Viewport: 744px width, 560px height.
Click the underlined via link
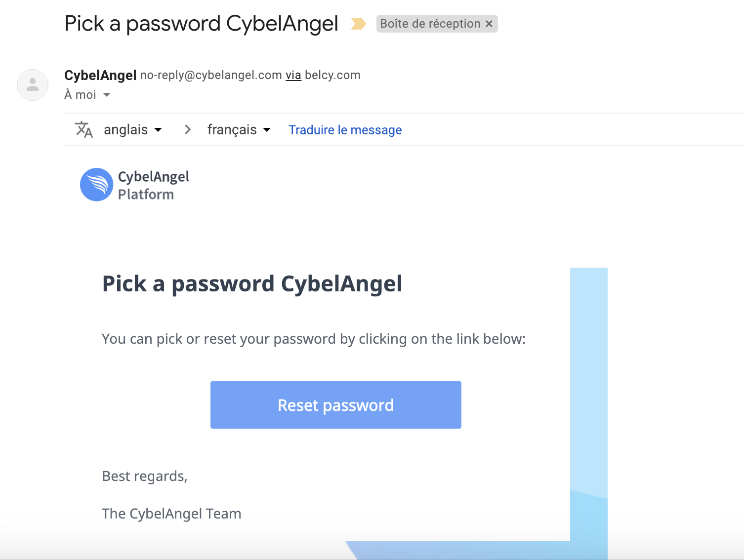click(x=293, y=75)
